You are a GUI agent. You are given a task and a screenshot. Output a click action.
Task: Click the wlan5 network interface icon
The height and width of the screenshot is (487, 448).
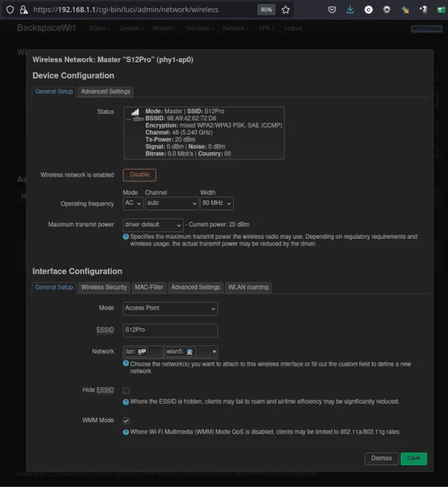[x=190, y=352]
